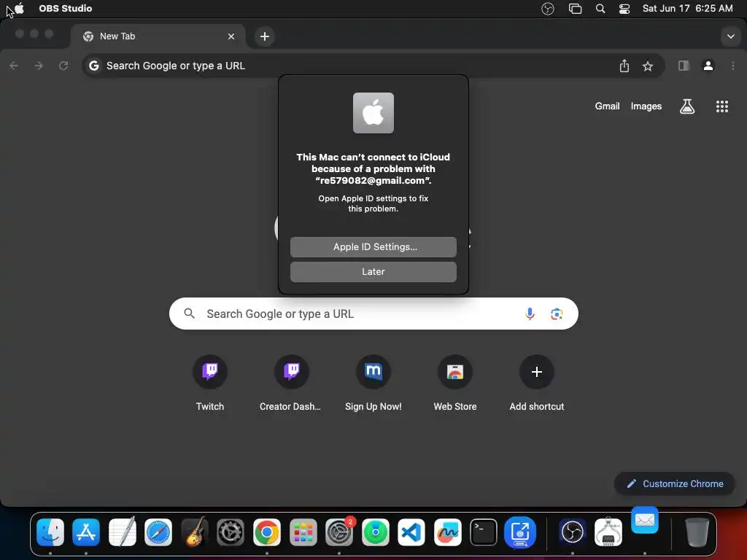Open the OBS Studio menu
This screenshot has height=560, width=747.
[x=65, y=8]
